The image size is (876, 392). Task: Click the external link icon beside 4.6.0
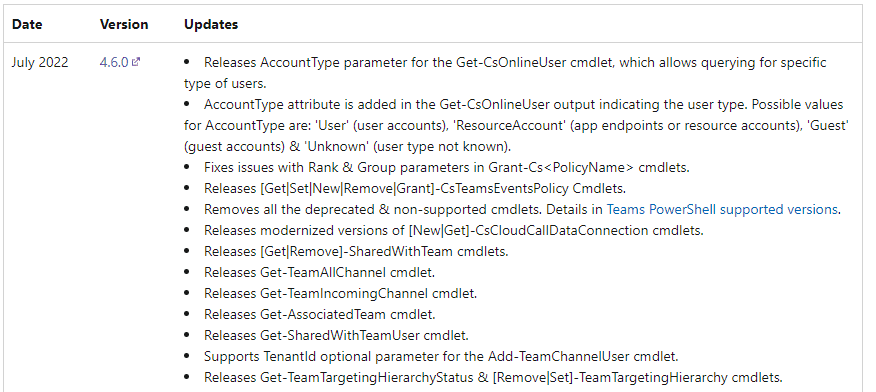[x=136, y=62]
